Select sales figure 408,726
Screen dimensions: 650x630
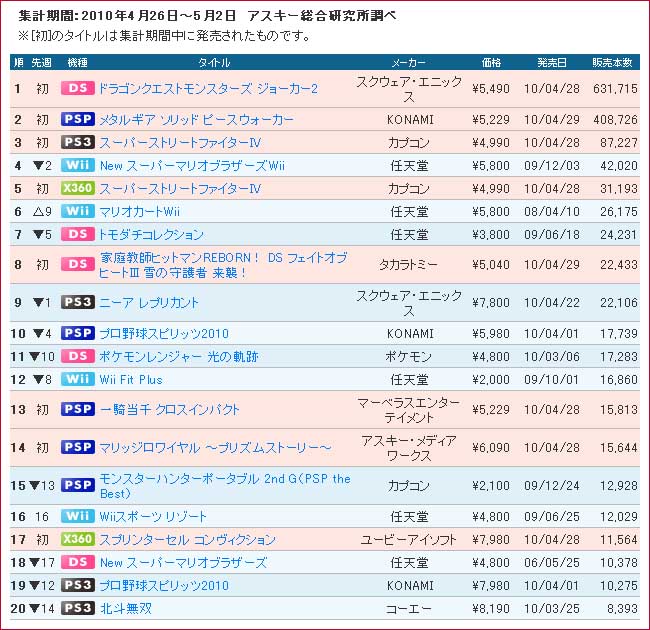(615, 120)
